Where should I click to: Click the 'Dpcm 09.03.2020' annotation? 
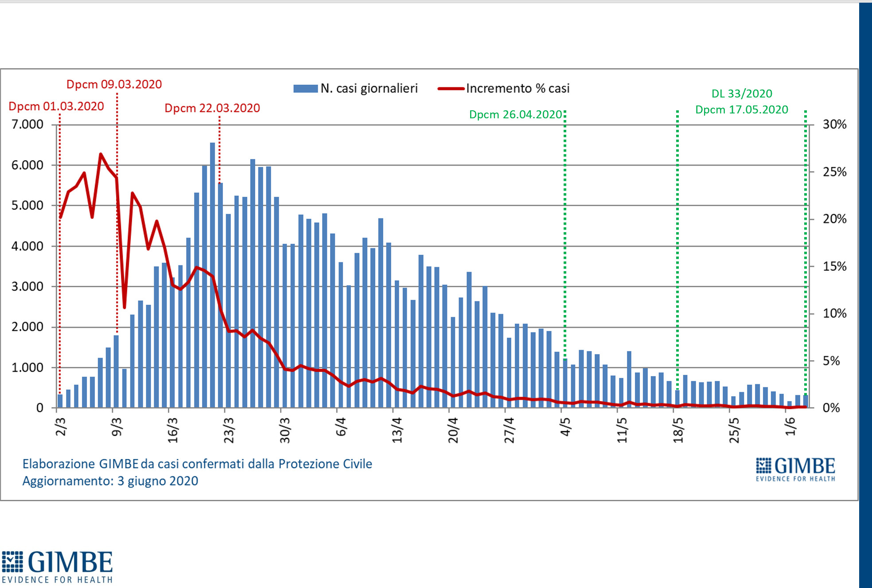(114, 84)
